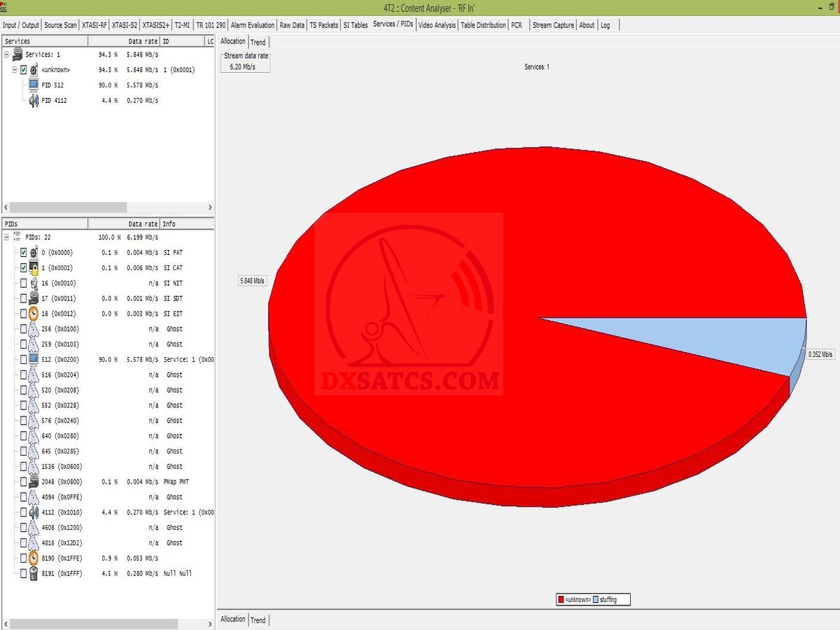Uncheck the PID 0 SI PAT checkbox
This screenshot has width=840, height=630.
click(x=24, y=253)
